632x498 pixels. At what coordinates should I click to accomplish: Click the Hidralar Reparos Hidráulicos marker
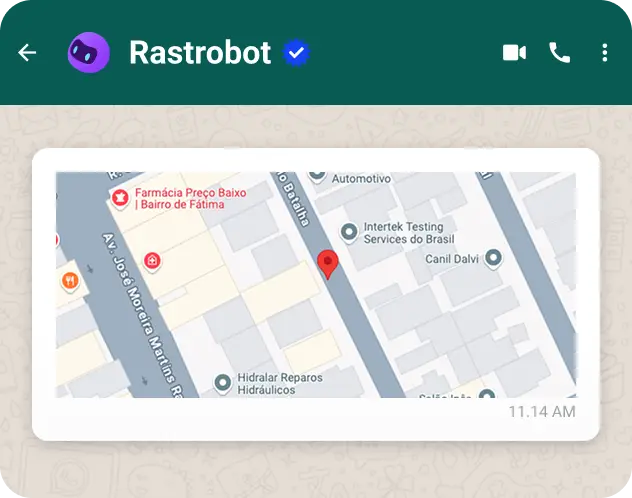point(222,383)
